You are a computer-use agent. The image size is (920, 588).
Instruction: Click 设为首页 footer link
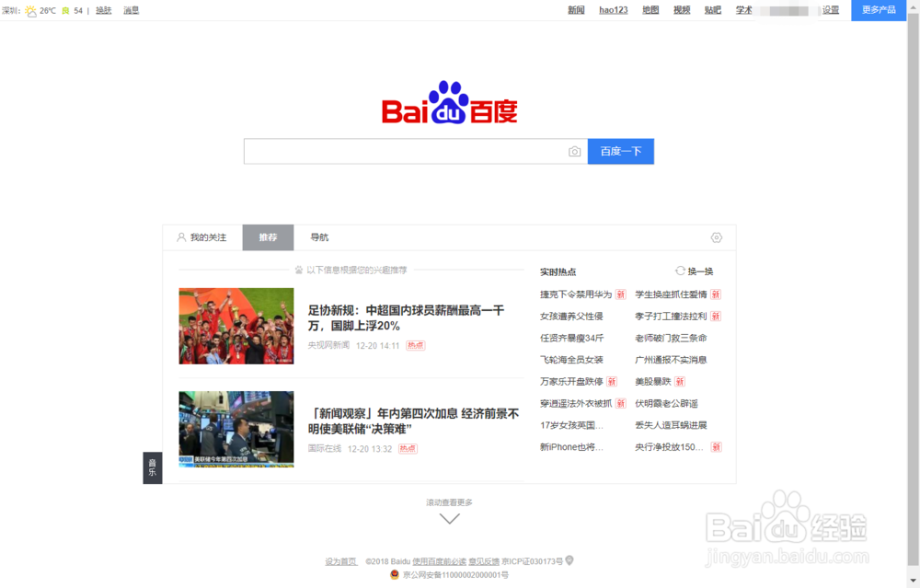pos(341,561)
